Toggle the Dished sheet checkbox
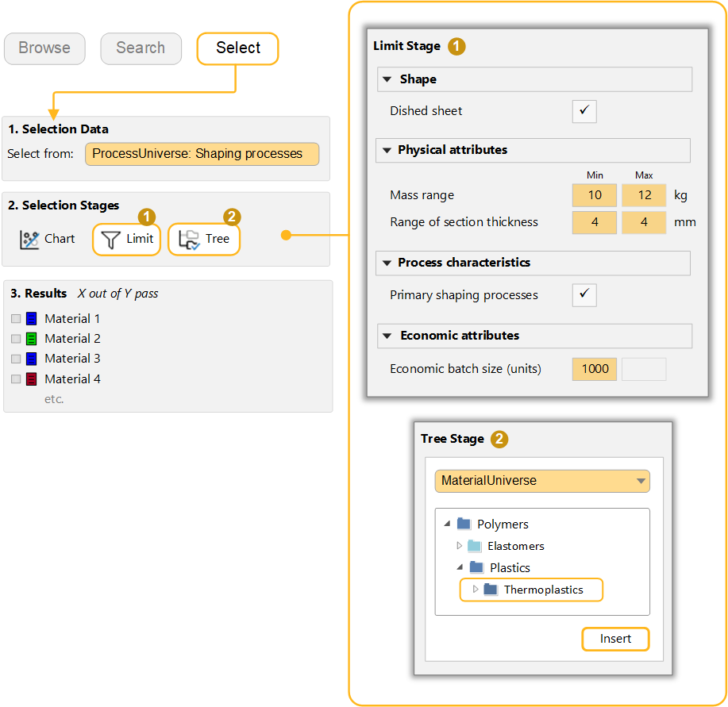Viewport: 728px width, 707px height. tap(584, 111)
